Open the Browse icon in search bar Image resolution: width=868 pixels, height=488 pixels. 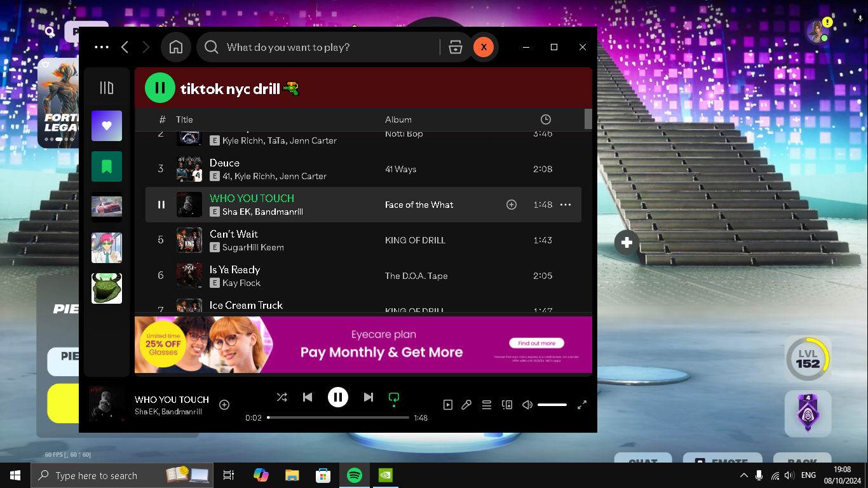click(x=455, y=47)
